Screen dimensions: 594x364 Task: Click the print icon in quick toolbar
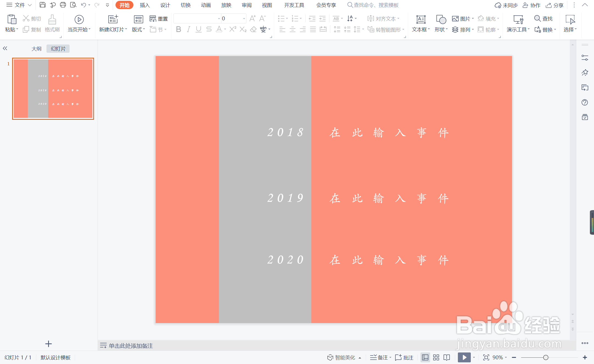click(x=63, y=5)
